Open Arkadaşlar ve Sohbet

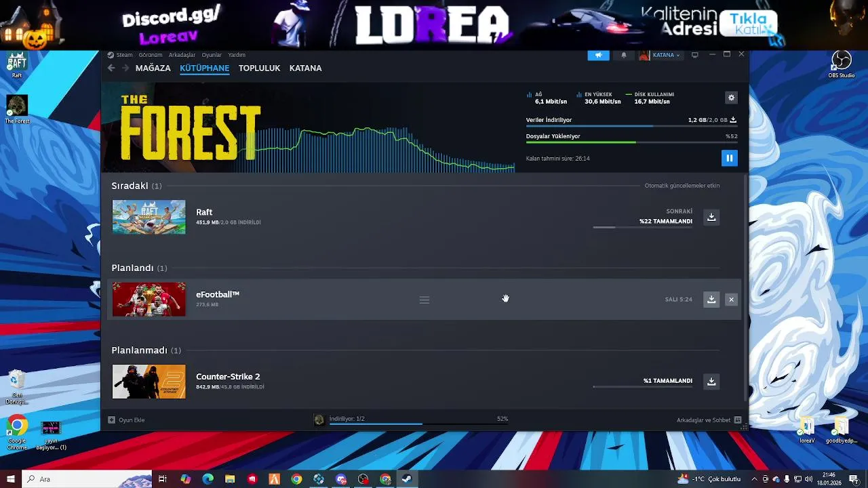(709, 420)
